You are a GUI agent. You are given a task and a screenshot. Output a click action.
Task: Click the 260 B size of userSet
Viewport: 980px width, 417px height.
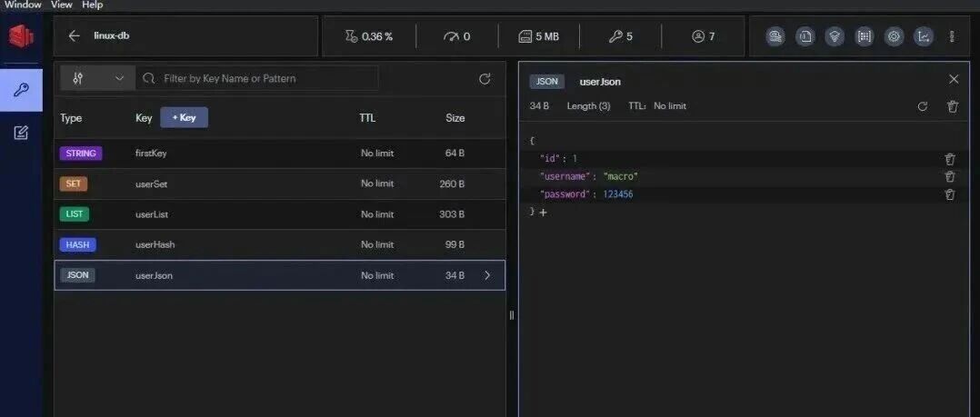[x=452, y=184]
